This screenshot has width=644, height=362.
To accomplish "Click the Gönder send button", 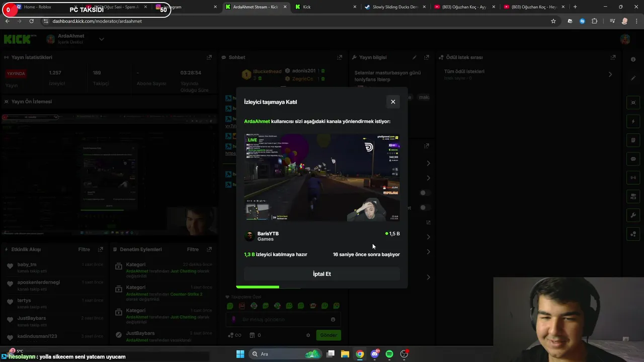I will [x=329, y=335].
